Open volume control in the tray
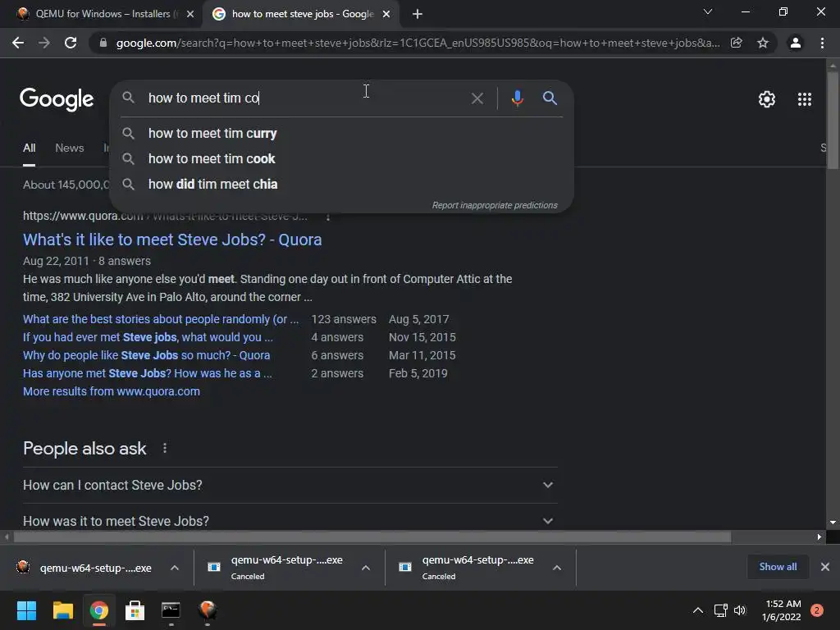 (741, 610)
